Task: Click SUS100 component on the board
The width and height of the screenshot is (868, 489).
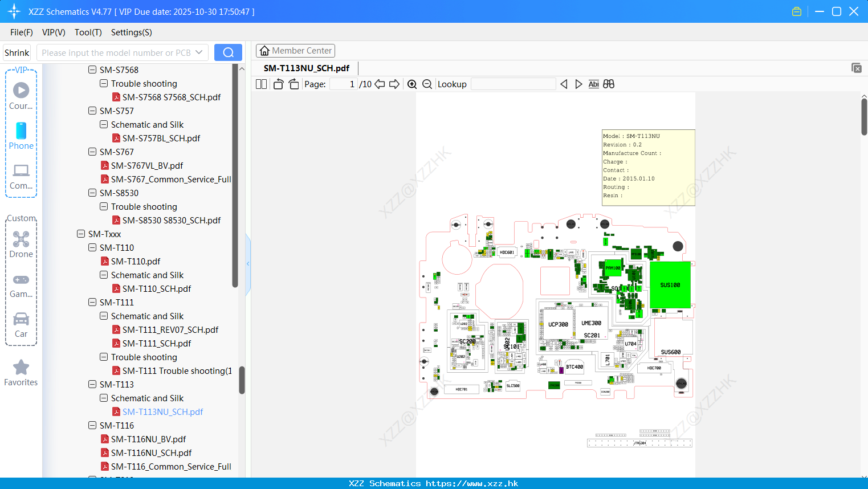Action: coord(670,285)
